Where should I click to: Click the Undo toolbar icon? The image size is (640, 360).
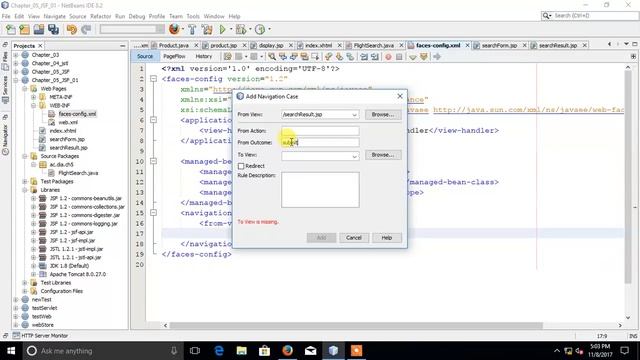pos(71,29)
